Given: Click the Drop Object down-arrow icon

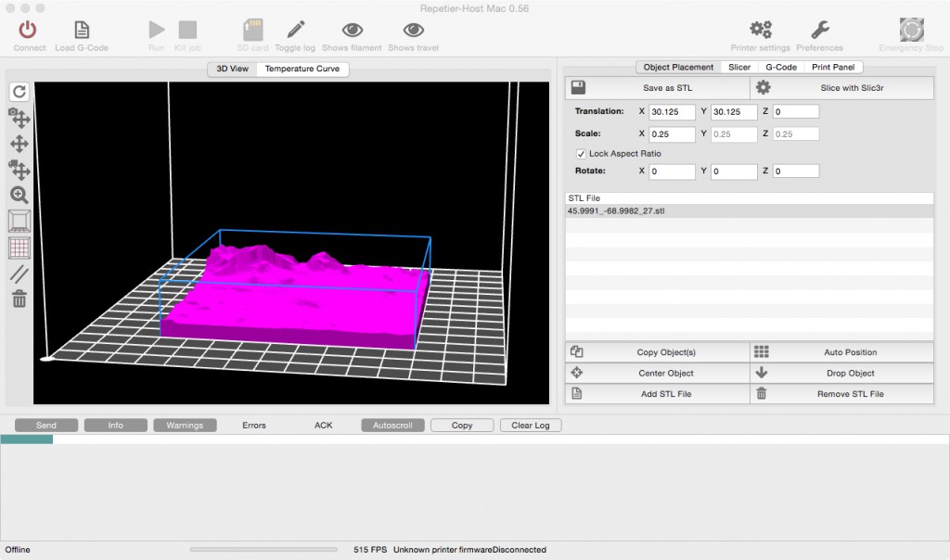Looking at the screenshot, I should tap(762, 373).
